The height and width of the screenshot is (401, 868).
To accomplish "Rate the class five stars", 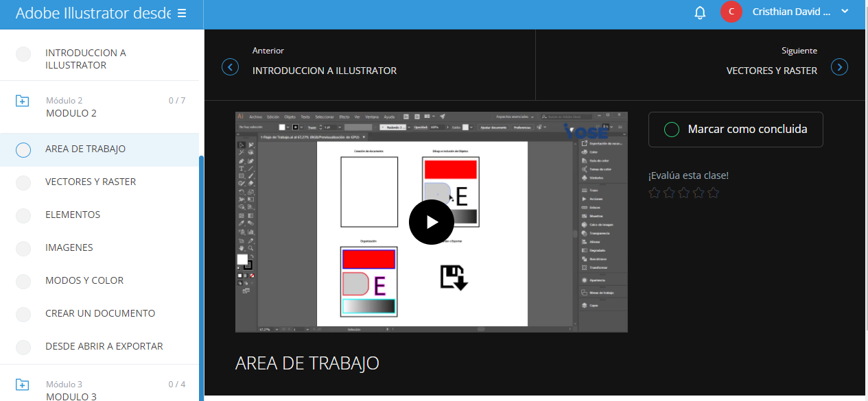I will pyautogui.click(x=714, y=193).
